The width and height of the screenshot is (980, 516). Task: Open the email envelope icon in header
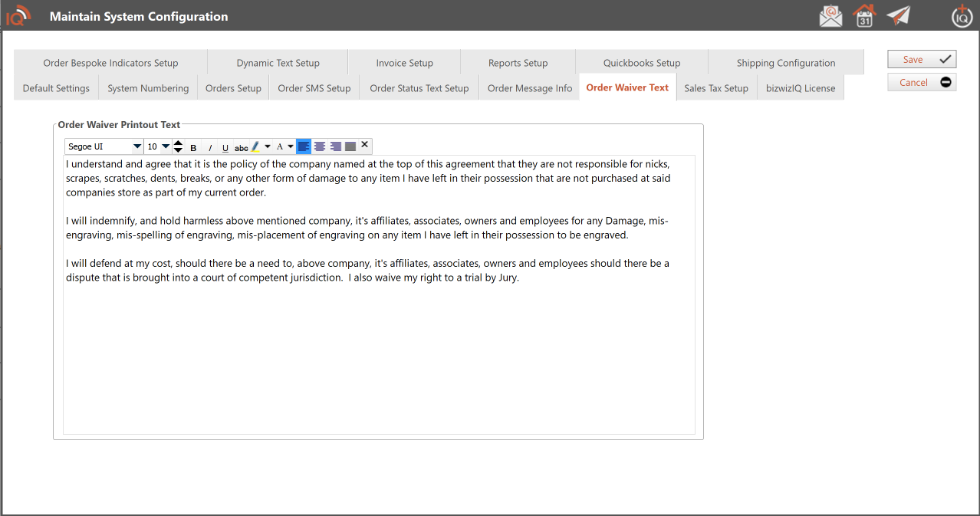[x=830, y=16]
